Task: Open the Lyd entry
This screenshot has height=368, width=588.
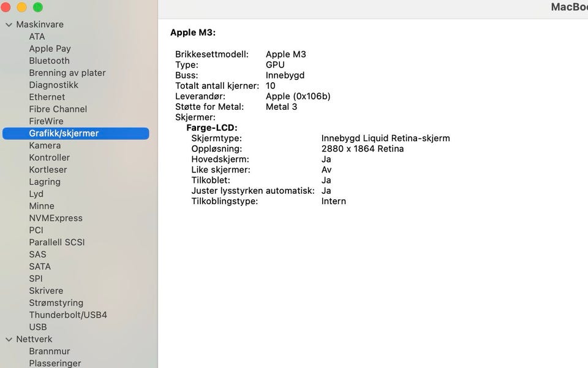Action: (36, 194)
